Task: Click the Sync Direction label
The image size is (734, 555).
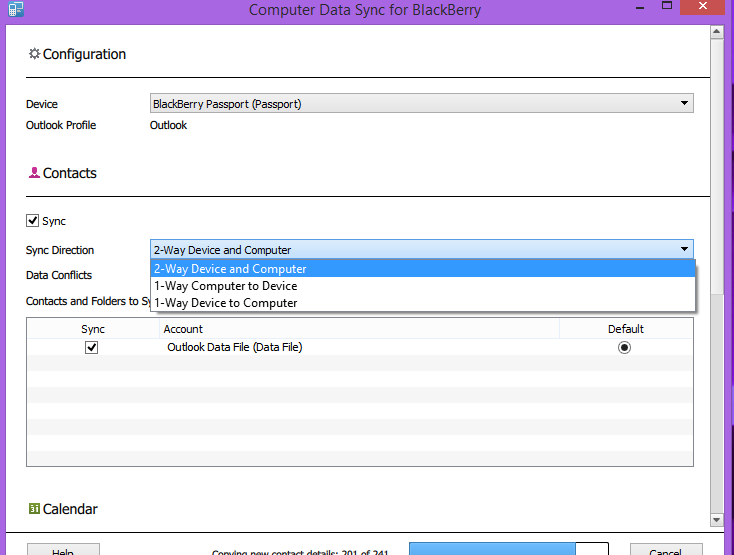Action: click(60, 250)
